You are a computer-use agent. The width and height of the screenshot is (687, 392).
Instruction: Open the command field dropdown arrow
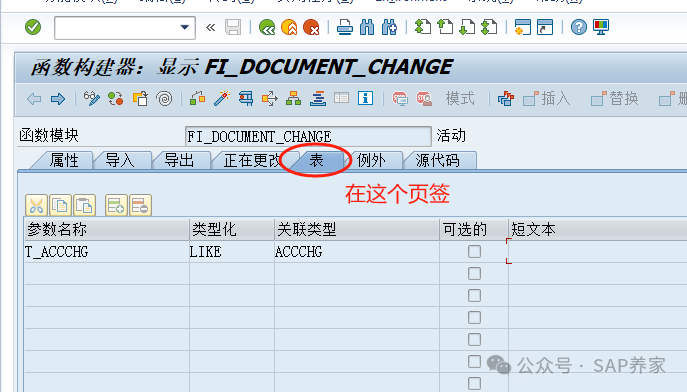[x=184, y=27]
